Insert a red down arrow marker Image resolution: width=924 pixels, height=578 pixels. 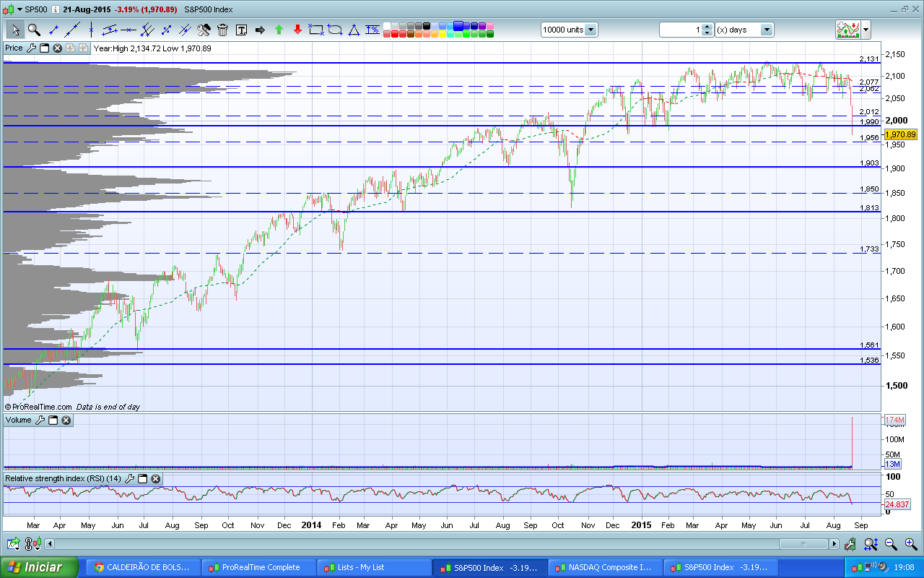(297, 30)
